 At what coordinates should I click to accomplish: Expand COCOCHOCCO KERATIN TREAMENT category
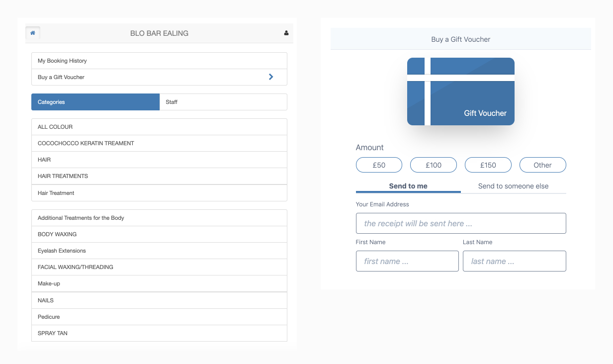159,143
